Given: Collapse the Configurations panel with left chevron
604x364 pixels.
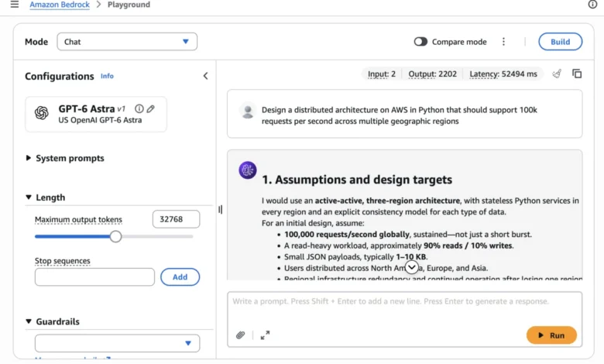Looking at the screenshot, I should pos(206,76).
